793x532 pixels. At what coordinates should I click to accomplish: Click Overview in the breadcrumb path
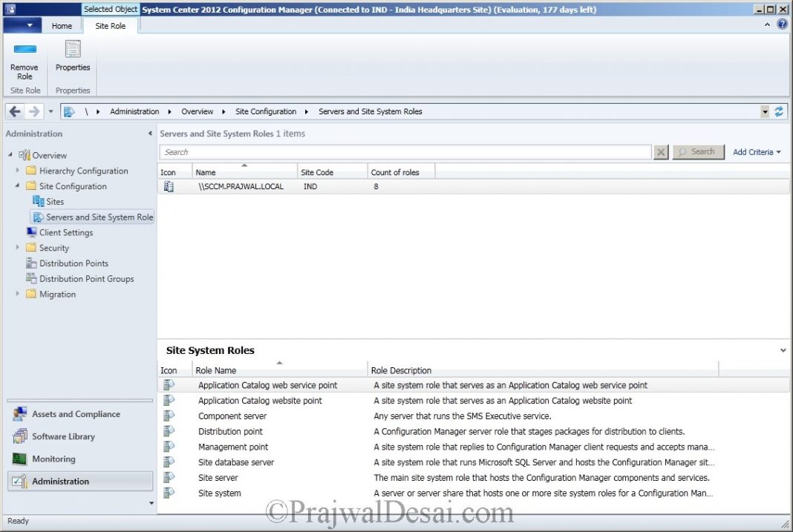pyautogui.click(x=198, y=111)
